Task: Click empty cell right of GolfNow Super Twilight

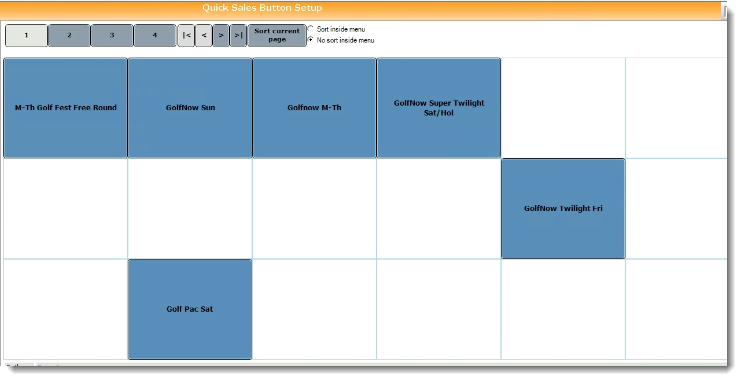Action: point(563,108)
